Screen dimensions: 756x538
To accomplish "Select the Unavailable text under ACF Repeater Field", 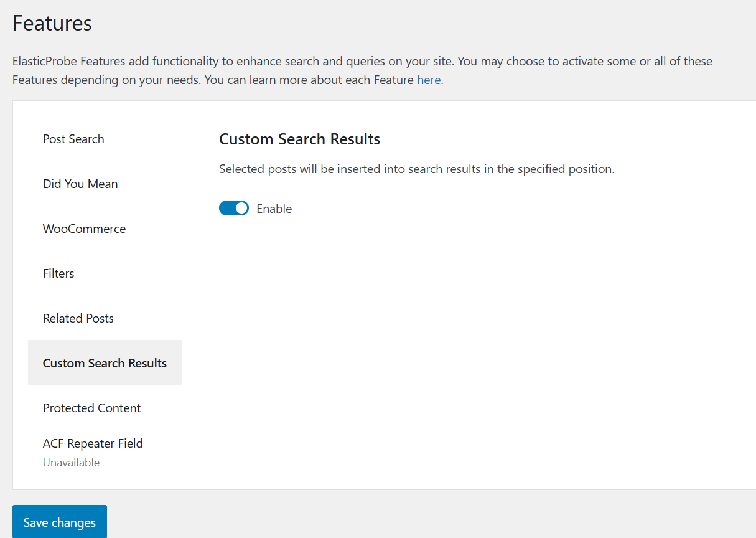I will pyautogui.click(x=71, y=462).
